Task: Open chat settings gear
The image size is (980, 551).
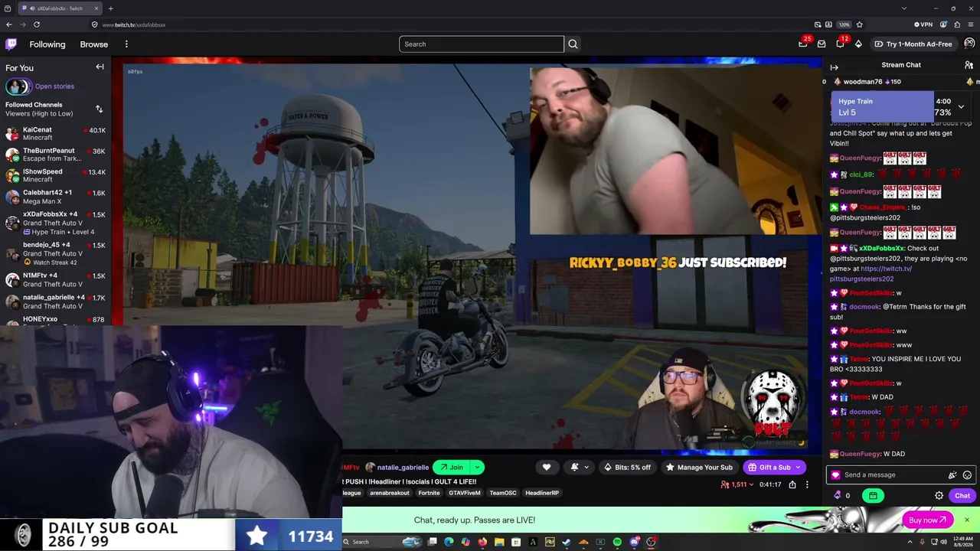Action: 939,496
